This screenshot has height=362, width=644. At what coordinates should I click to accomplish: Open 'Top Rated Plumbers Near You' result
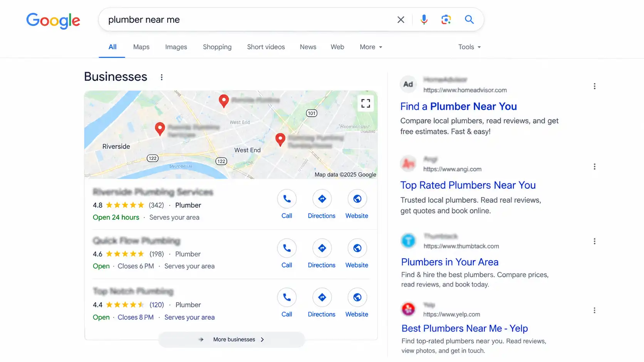[x=468, y=185]
